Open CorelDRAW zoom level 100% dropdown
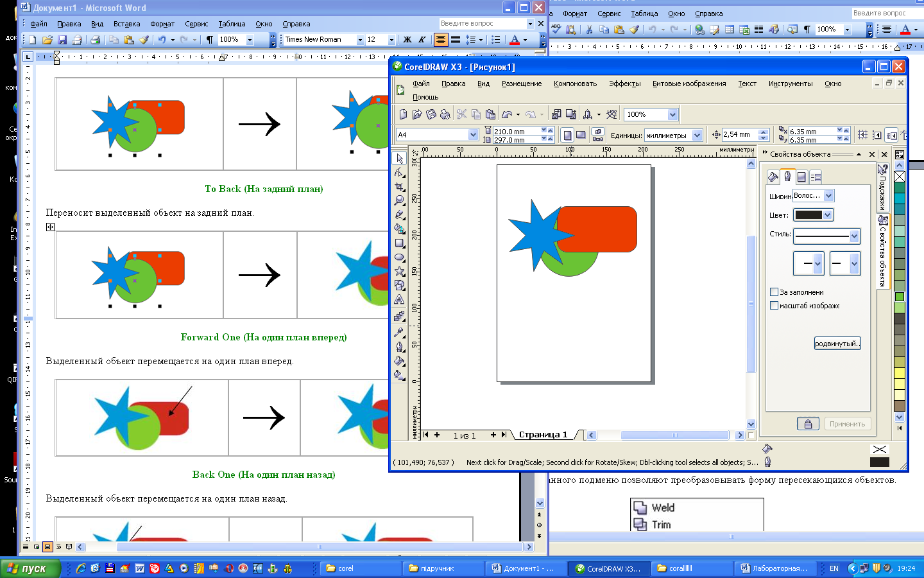The image size is (924, 578). point(672,114)
